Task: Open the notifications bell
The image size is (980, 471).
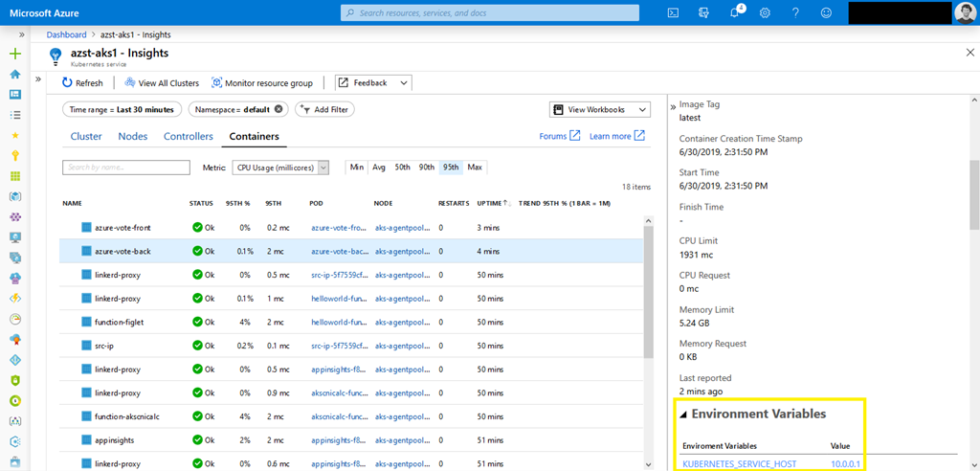Action: click(x=734, y=12)
